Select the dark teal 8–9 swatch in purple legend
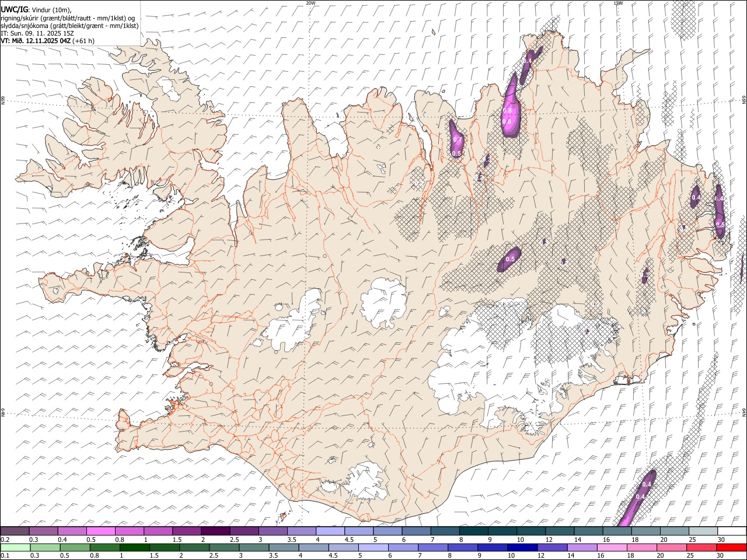Screen dimensions: 747x560 tap(473, 531)
